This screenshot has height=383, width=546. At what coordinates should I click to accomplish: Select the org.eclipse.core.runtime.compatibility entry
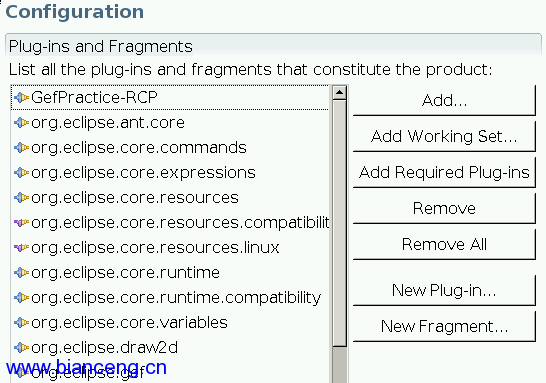tap(170, 298)
